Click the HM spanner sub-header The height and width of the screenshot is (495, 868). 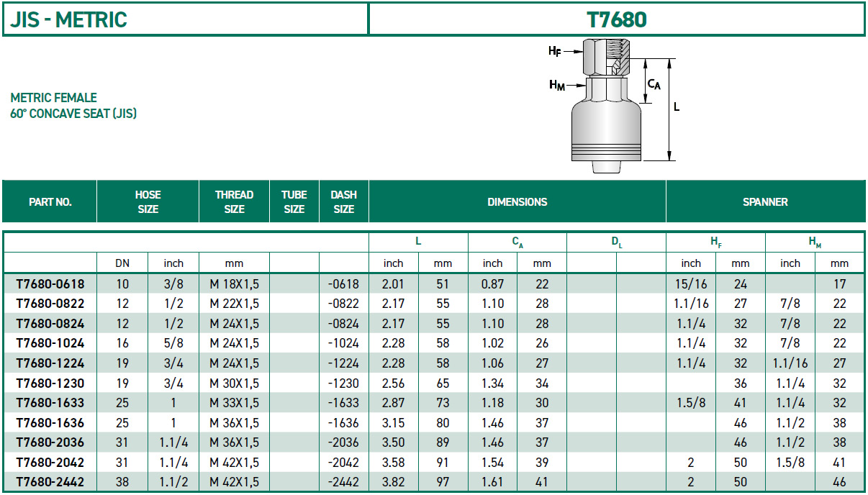[x=815, y=243]
